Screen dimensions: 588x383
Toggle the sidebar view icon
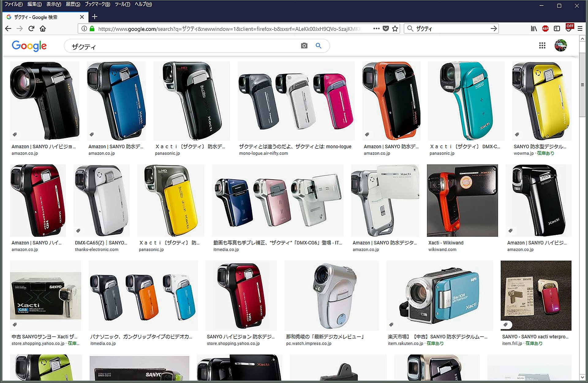click(x=557, y=29)
